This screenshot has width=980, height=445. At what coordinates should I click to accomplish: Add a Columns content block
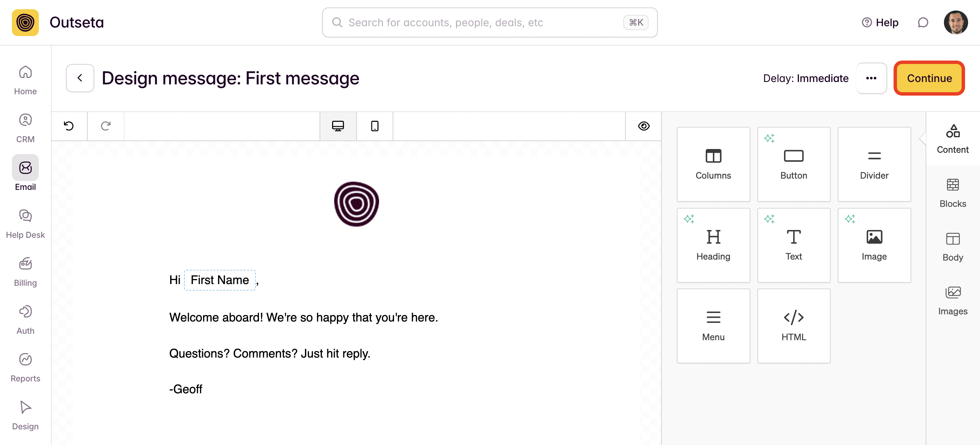[713, 164]
